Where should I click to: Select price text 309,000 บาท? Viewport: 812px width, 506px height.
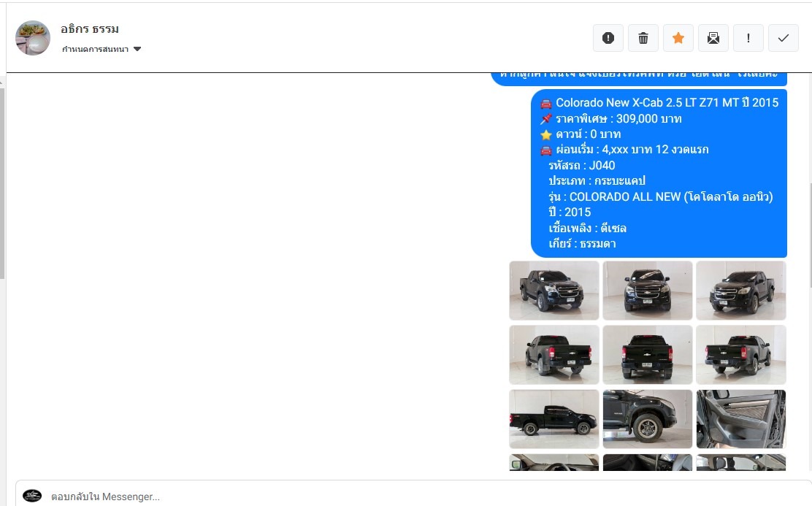[649, 118]
